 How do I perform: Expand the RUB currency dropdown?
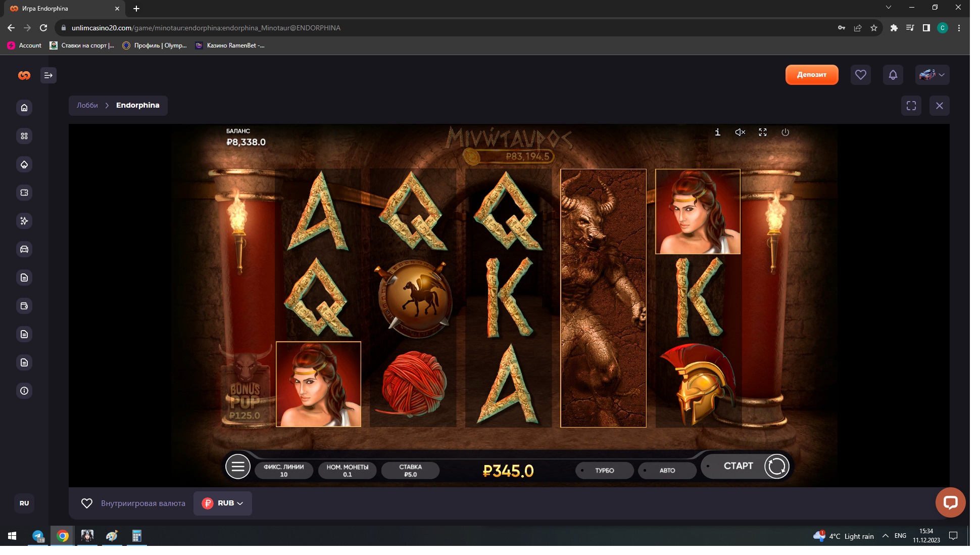(x=223, y=503)
